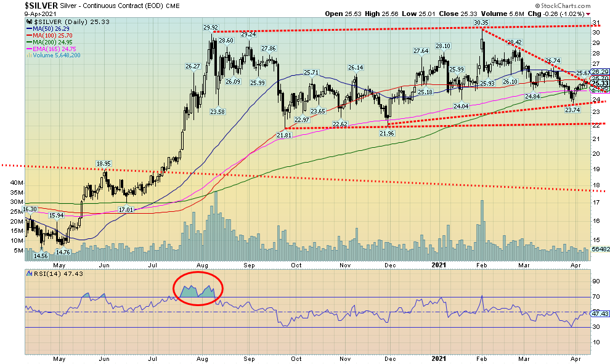Click the red circle highlighting overbought RSI
Screen dimensions: 610x364
pyautogui.click(x=198, y=288)
